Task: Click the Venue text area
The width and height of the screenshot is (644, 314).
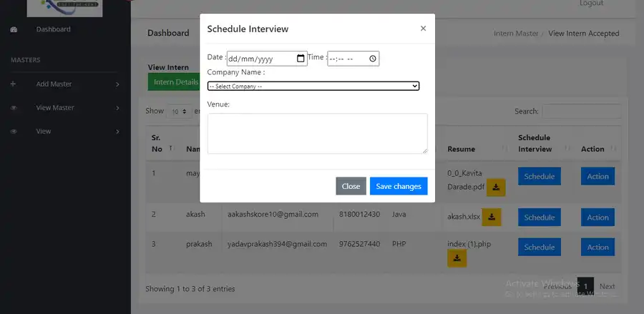Action: 317,133
